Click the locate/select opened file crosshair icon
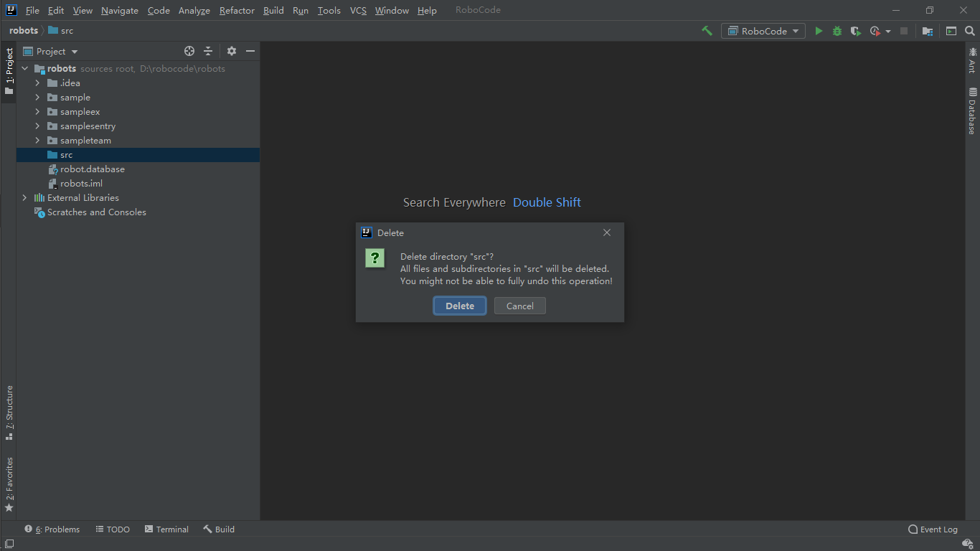Image resolution: width=980 pixels, height=551 pixels. (x=189, y=51)
